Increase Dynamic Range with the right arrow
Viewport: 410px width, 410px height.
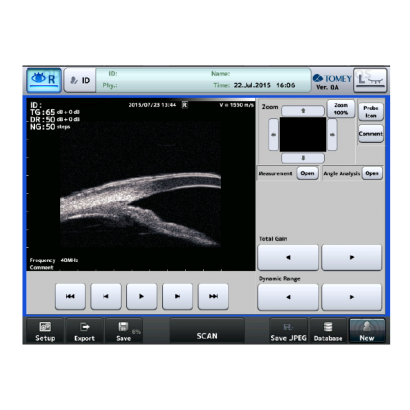click(352, 297)
